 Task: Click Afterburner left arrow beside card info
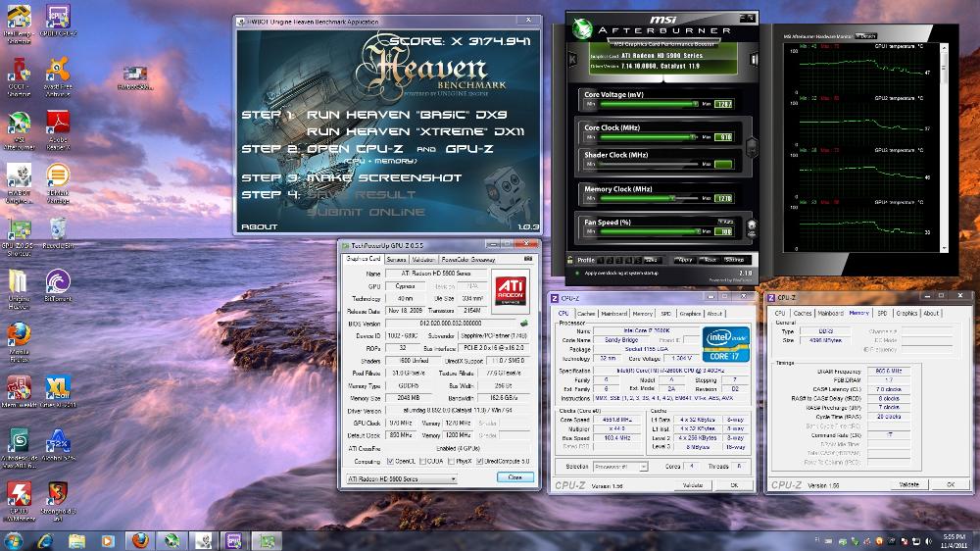[x=572, y=60]
